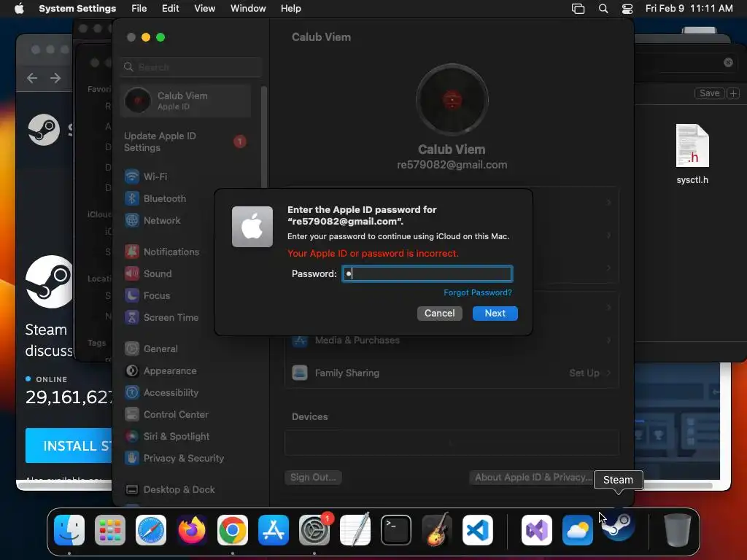Open the View menu
747x560 pixels.
(x=204, y=9)
